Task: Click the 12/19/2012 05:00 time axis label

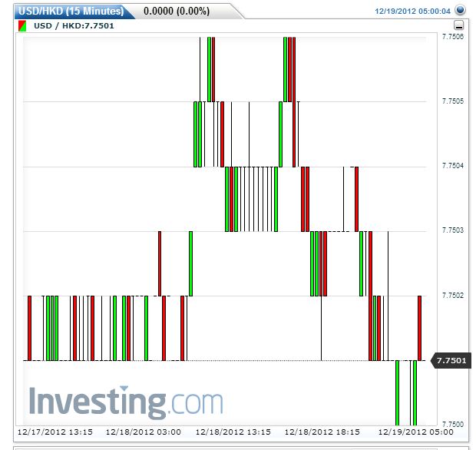Action: pyautogui.click(x=416, y=432)
